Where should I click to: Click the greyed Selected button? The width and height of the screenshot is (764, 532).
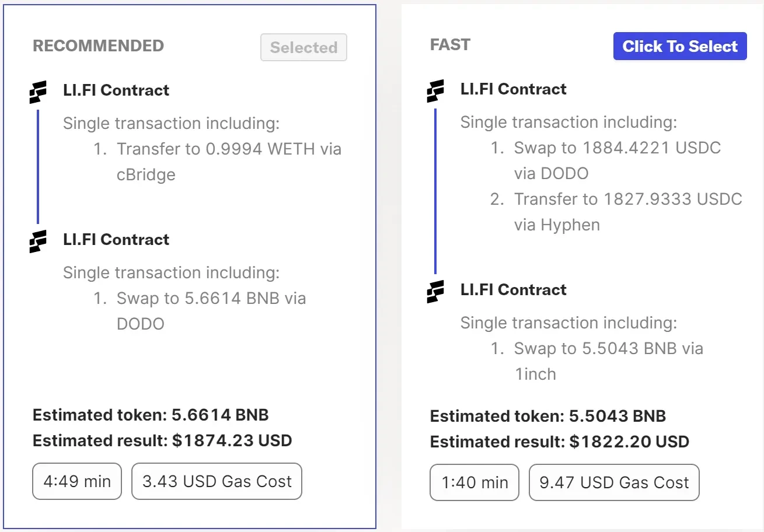pyautogui.click(x=303, y=47)
